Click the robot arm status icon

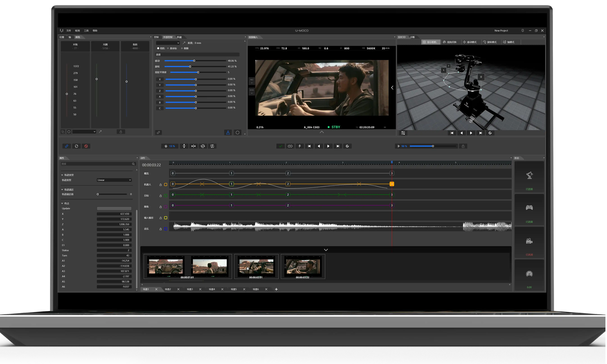click(x=529, y=175)
